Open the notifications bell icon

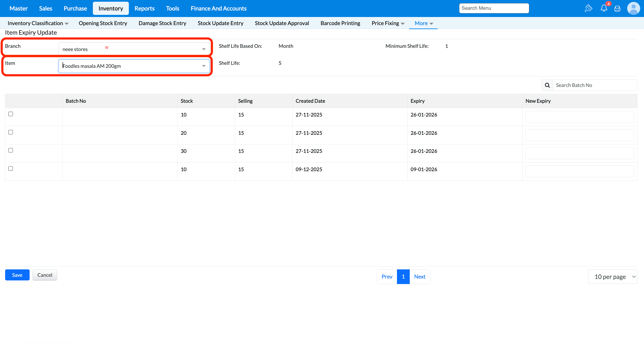coord(604,8)
